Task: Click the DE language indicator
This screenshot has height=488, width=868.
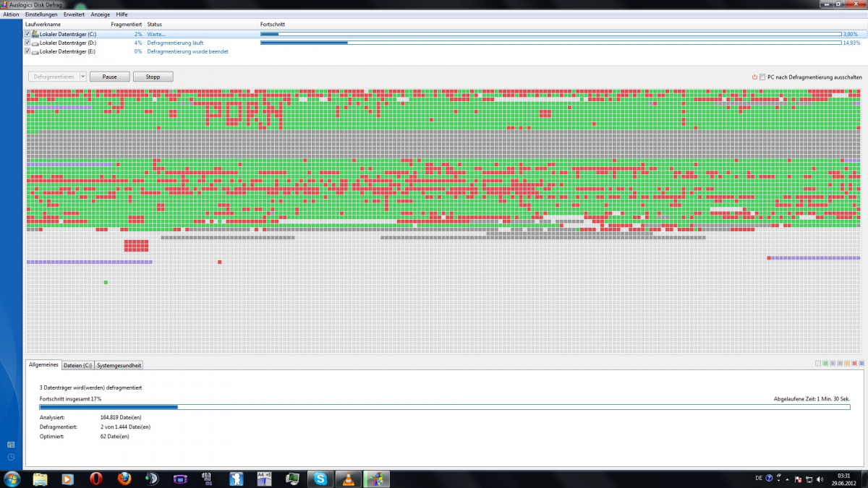Action: point(759,478)
